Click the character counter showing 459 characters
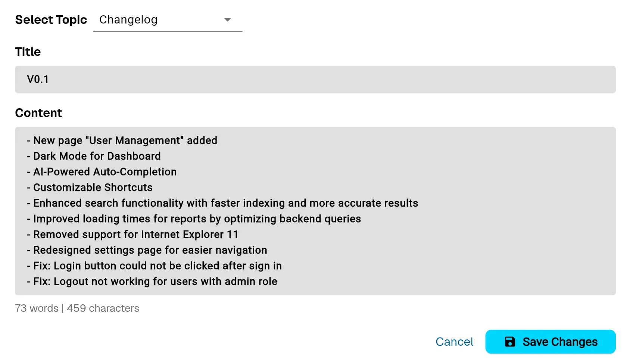The image size is (630, 364). pos(103,308)
